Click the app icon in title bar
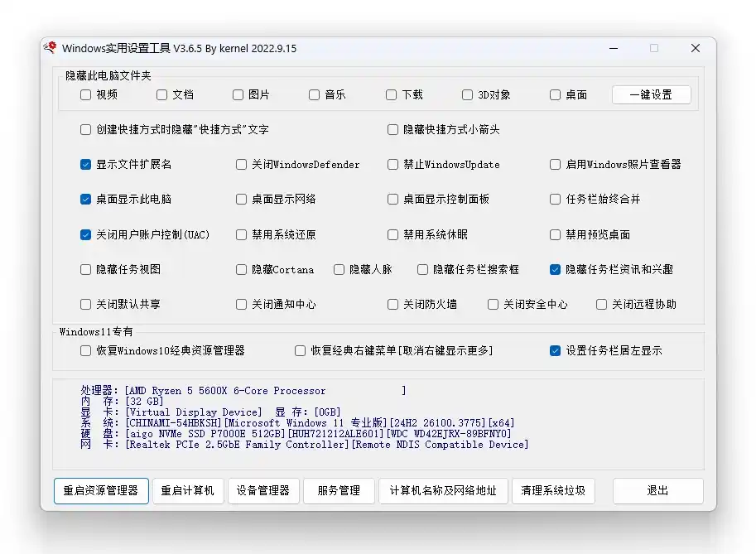The width and height of the screenshot is (756, 554). (51, 48)
